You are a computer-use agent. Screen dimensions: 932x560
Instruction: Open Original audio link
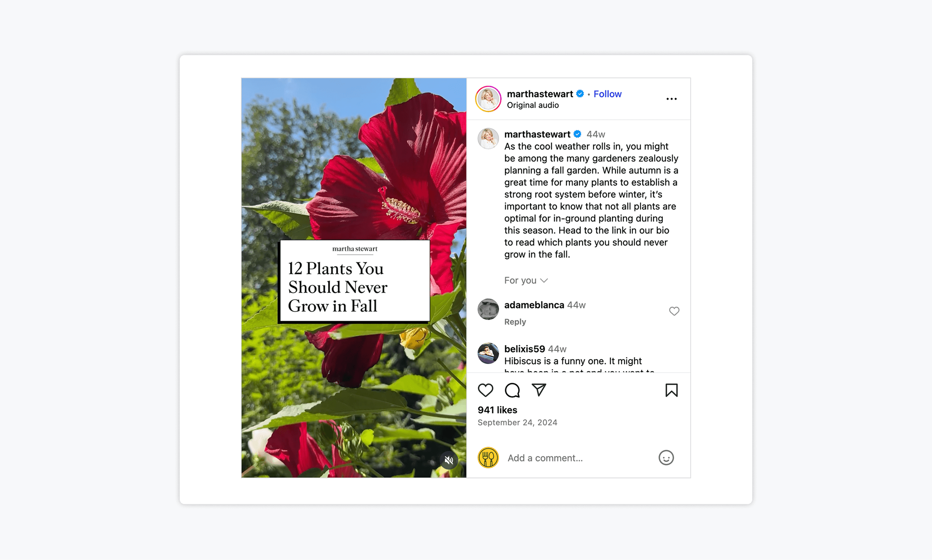point(533,105)
